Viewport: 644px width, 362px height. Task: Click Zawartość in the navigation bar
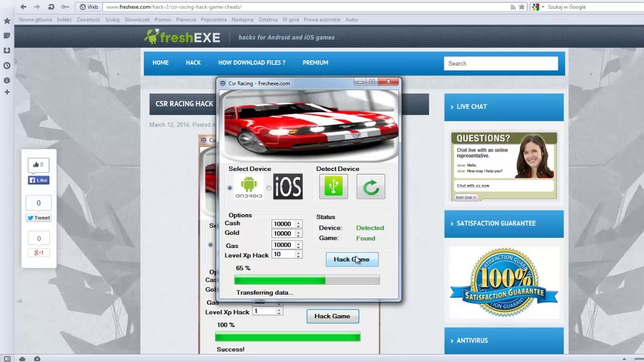[89, 20]
